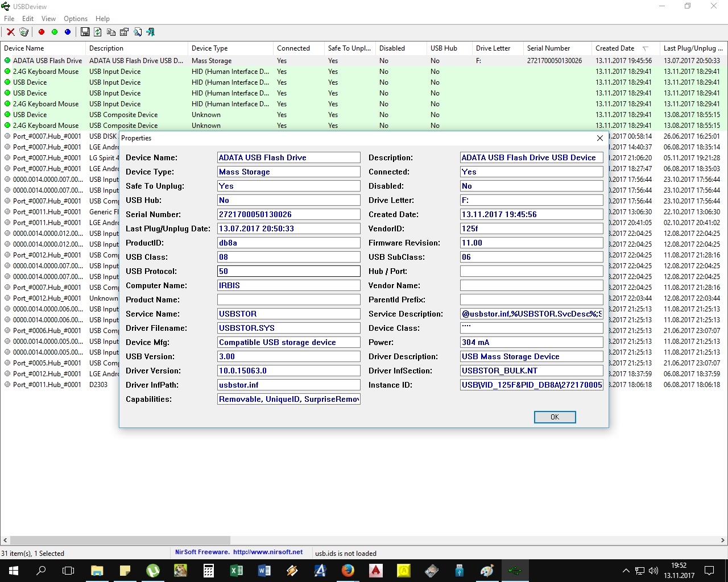
Task: Open Excel from the taskbar
Action: click(x=237, y=571)
